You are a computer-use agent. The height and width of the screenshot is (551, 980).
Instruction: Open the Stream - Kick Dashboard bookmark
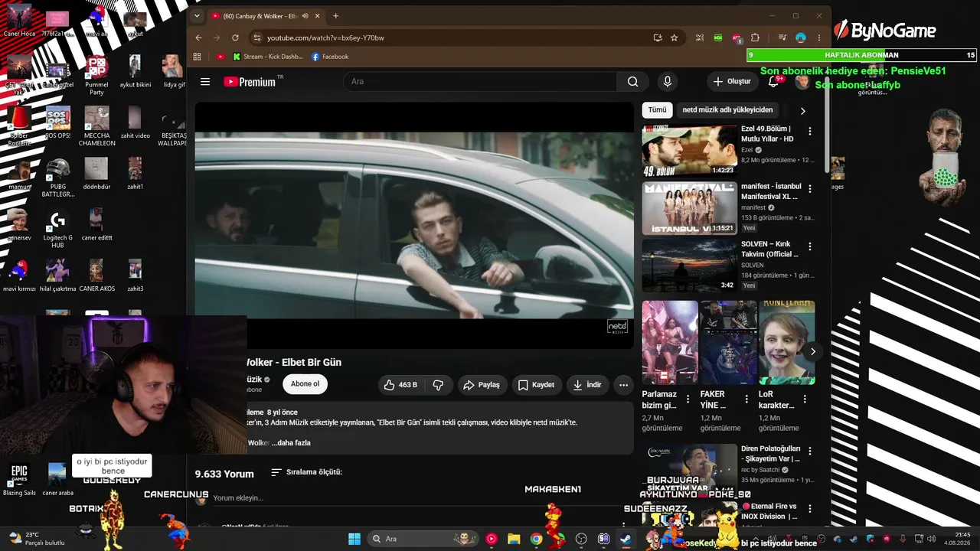(x=268, y=57)
